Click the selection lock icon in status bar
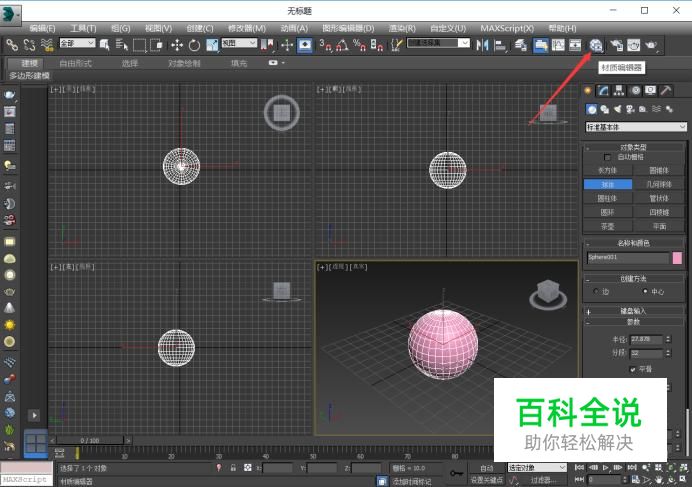Screen dimensions: 692x487 pos(233,467)
